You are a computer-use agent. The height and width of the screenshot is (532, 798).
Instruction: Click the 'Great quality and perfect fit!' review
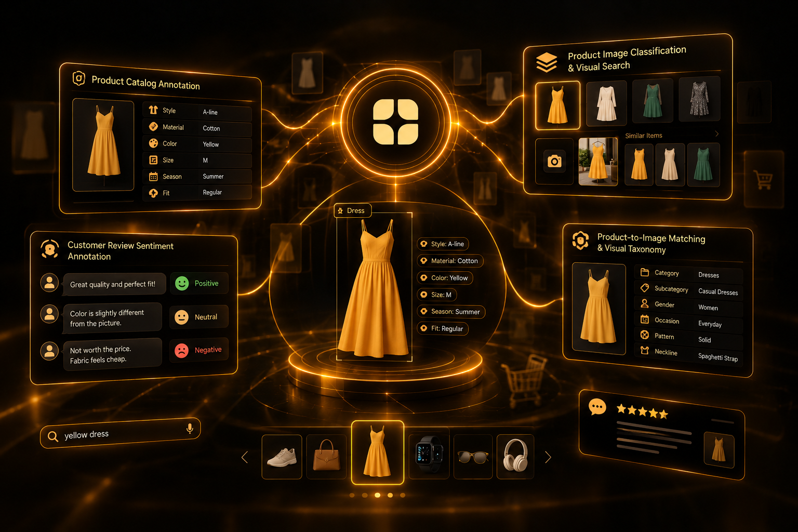coord(114,284)
